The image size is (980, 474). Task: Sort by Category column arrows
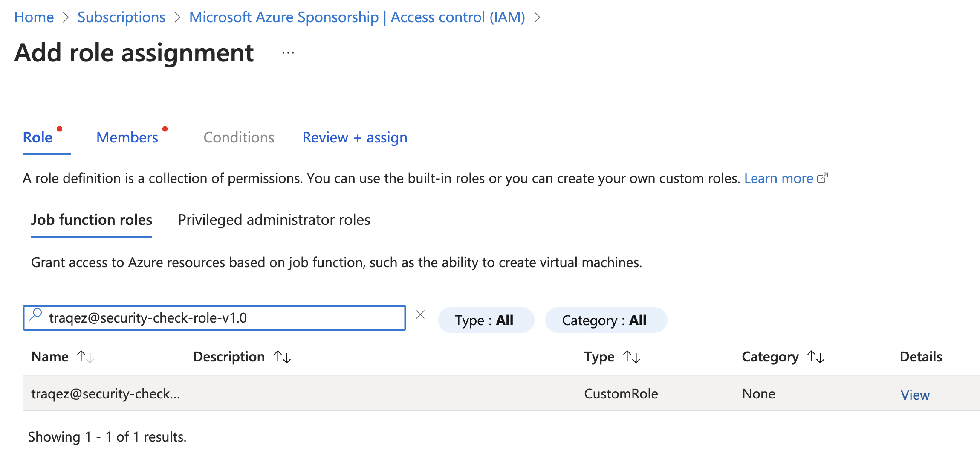pos(816,357)
